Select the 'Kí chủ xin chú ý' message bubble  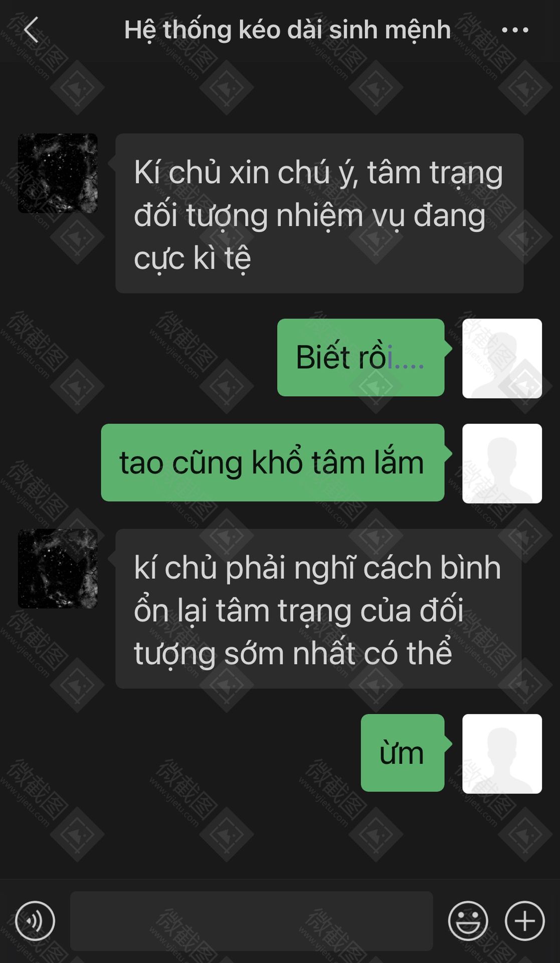(x=319, y=213)
